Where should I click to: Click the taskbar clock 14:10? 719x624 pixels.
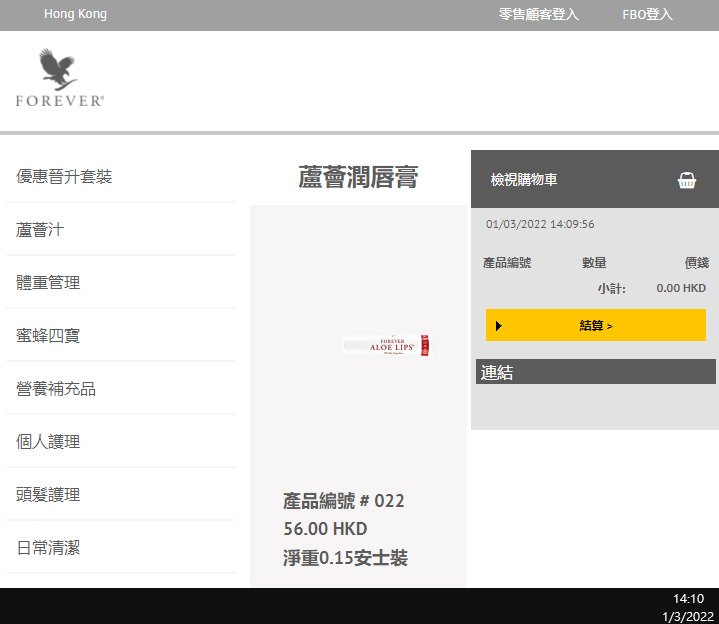pyautogui.click(x=688, y=599)
